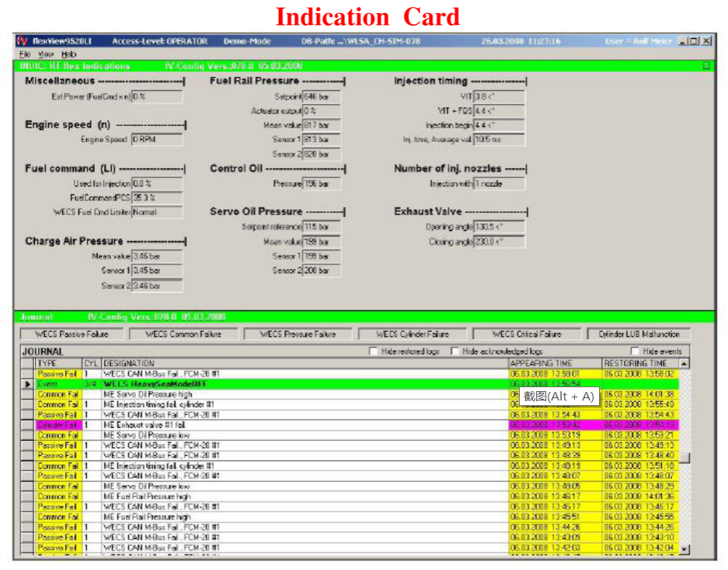Click the CYL column header
Screen dimensions: 728x570
pos(92,363)
